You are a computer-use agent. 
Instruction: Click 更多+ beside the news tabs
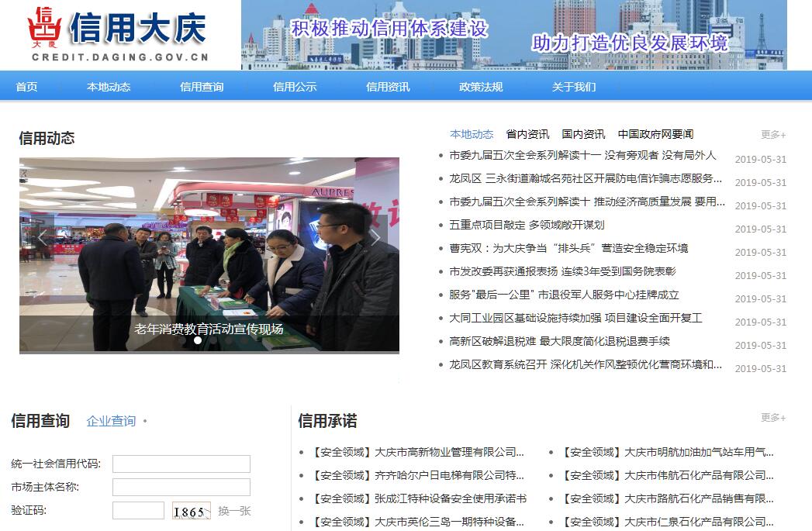click(773, 135)
